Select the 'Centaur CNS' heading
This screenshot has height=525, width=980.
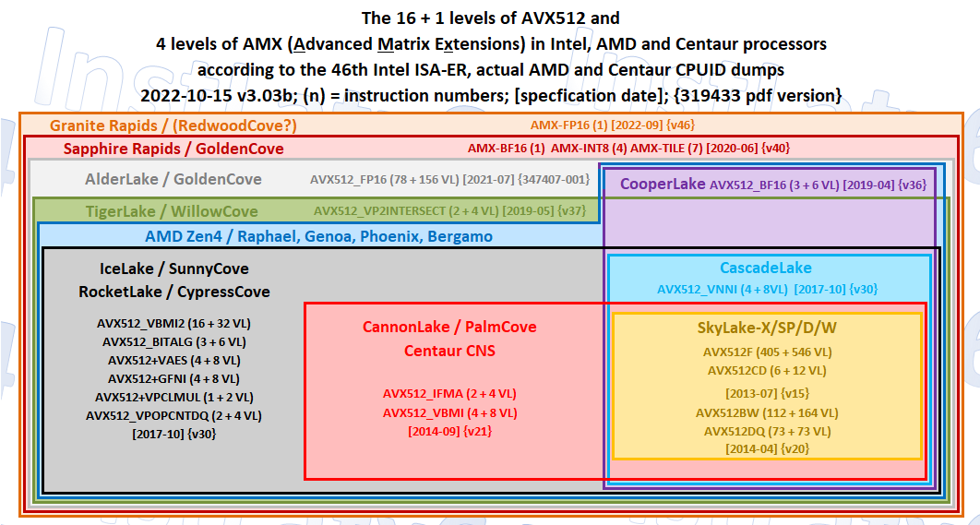450,351
